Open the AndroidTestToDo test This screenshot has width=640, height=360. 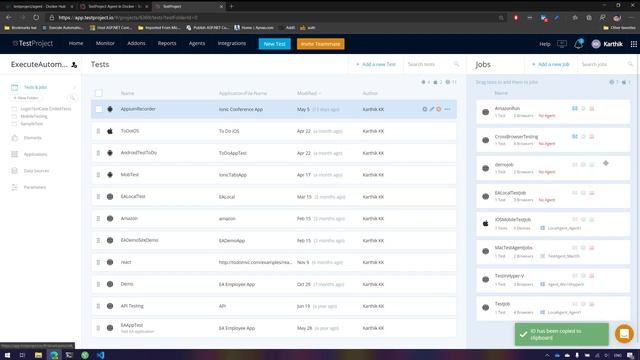click(x=139, y=153)
